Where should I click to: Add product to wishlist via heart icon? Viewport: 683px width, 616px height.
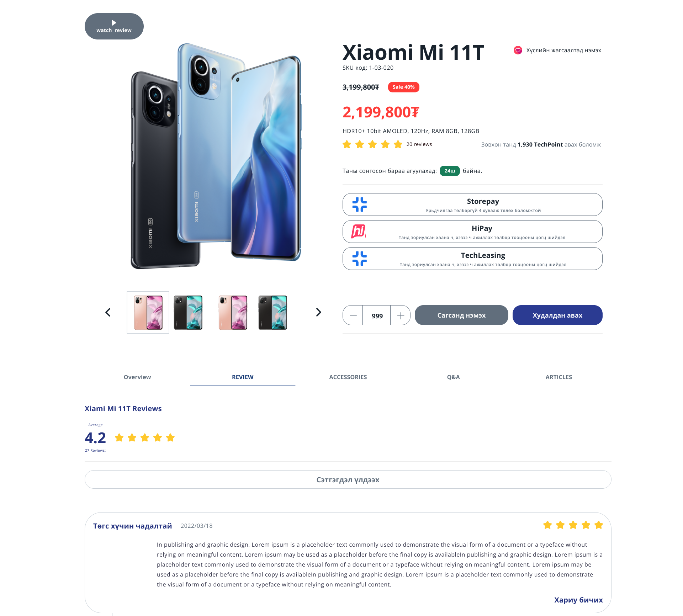tap(518, 51)
